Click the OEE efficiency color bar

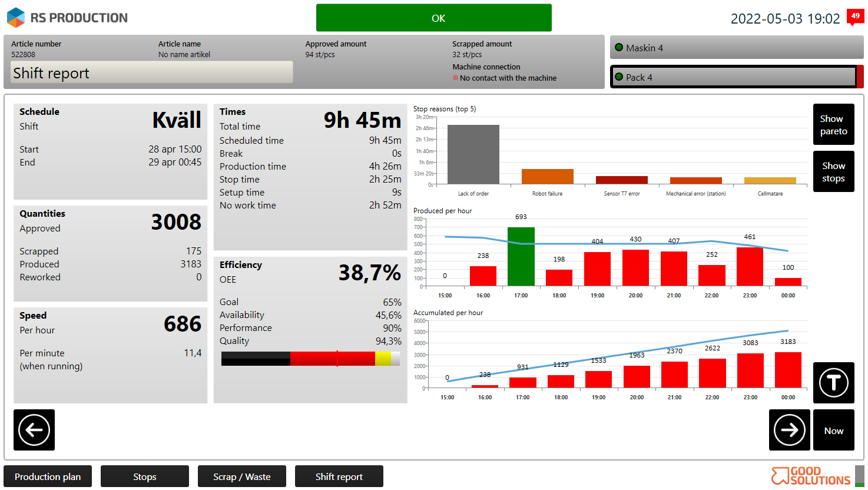point(310,359)
